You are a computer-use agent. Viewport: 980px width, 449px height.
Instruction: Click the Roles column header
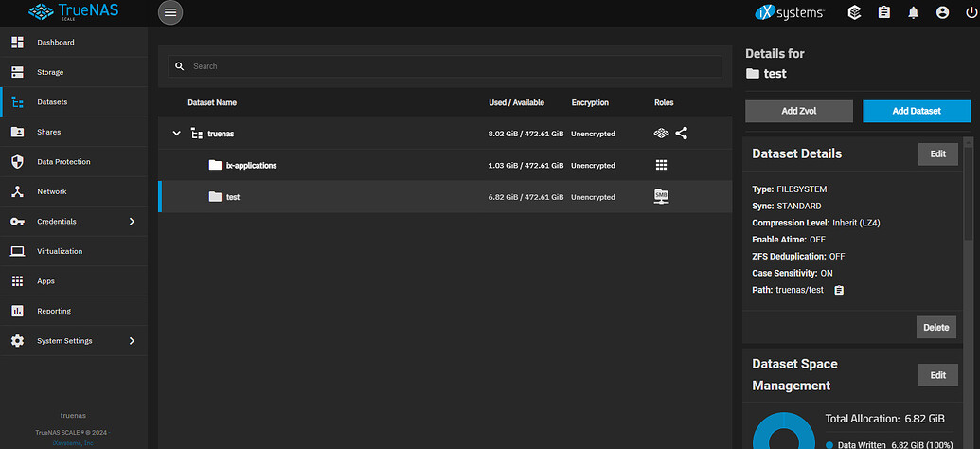pos(664,102)
